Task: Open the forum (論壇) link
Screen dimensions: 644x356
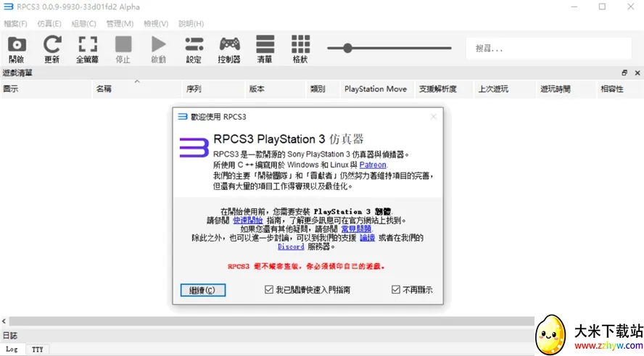Action: 367,238
